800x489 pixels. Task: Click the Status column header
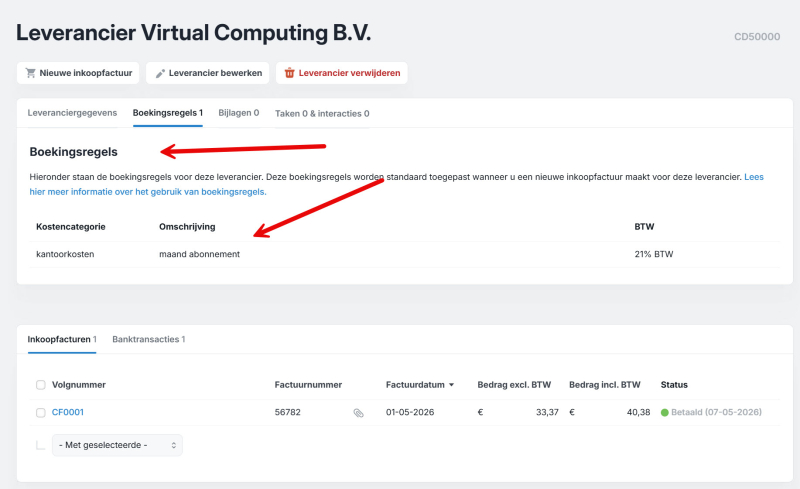(674, 385)
